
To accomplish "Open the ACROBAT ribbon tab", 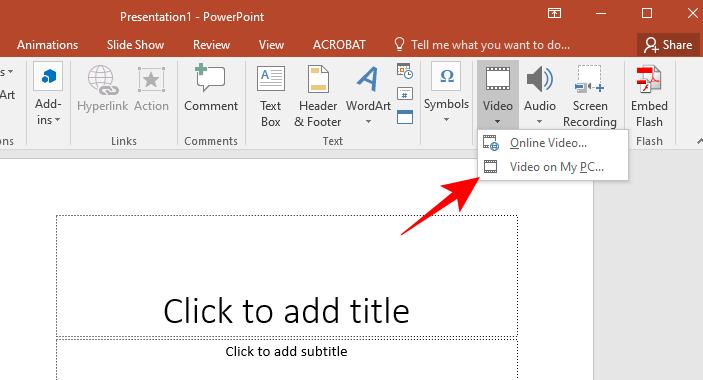I will [x=339, y=45].
